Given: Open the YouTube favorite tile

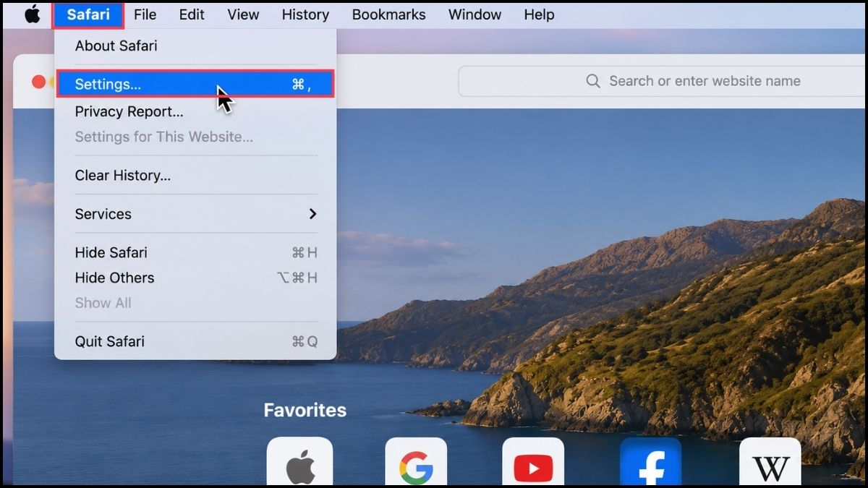Looking at the screenshot, I should (x=533, y=462).
